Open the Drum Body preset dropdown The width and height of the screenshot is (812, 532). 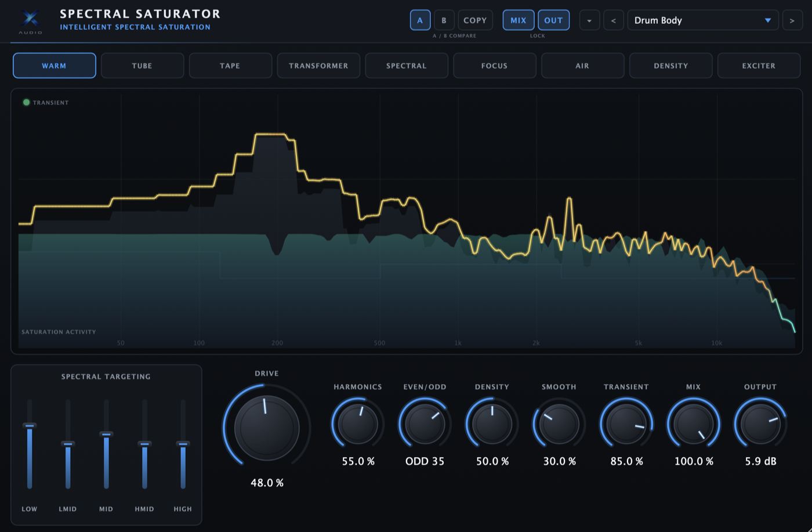[703, 20]
